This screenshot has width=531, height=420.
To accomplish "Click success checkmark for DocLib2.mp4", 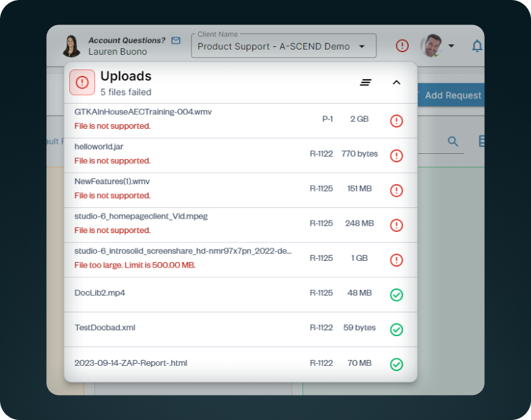I will pyautogui.click(x=396, y=295).
